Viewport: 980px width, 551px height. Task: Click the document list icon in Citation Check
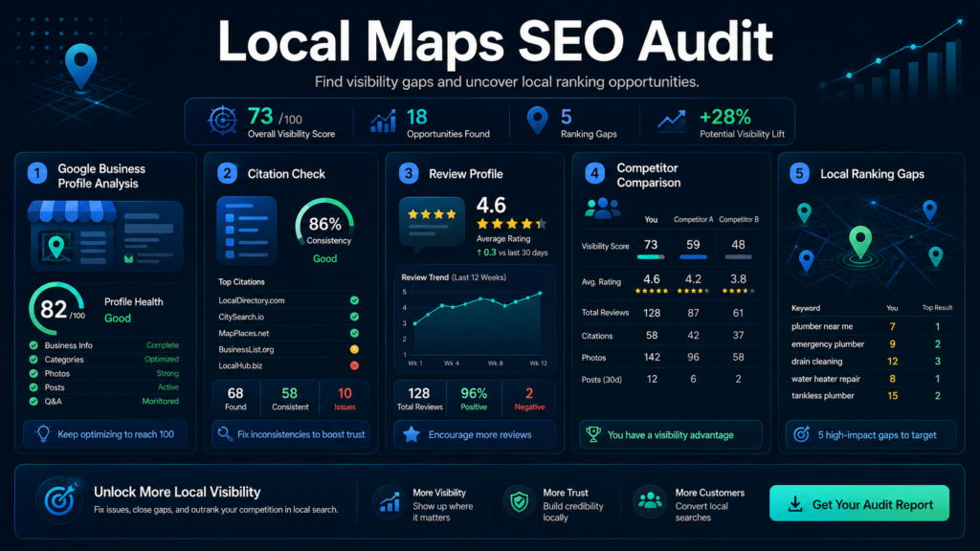pyautogui.click(x=246, y=231)
